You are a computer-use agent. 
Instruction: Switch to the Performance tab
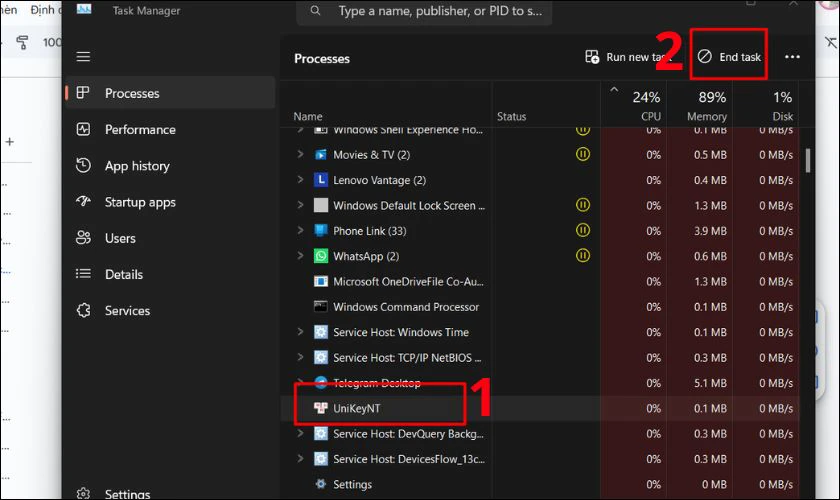click(170, 129)
